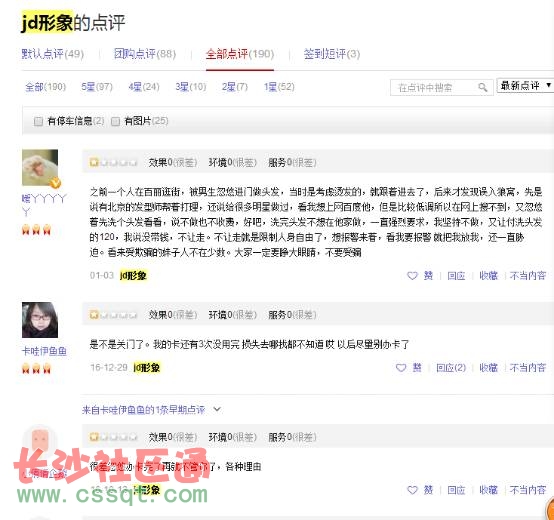Click 收藏 on the second review
554x520 pixels.
tap(489, 368)
